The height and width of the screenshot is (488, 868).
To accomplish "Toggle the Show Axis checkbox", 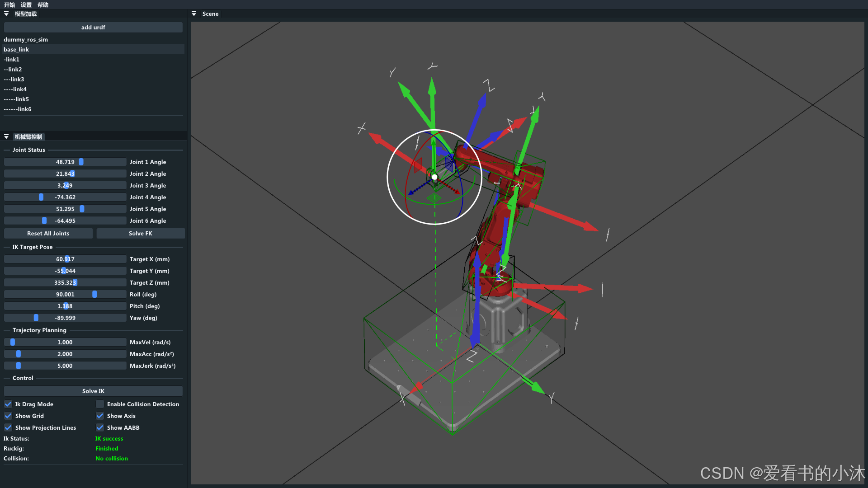I will [100, 416].
